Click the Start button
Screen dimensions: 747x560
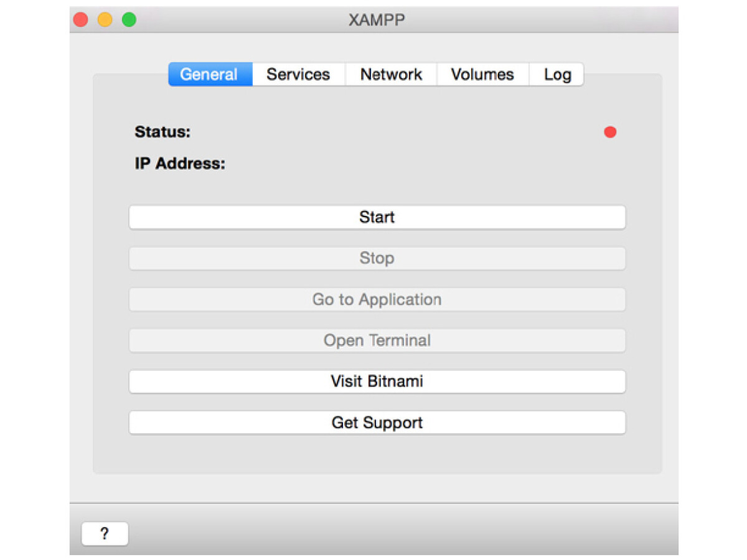click(377, 217)
